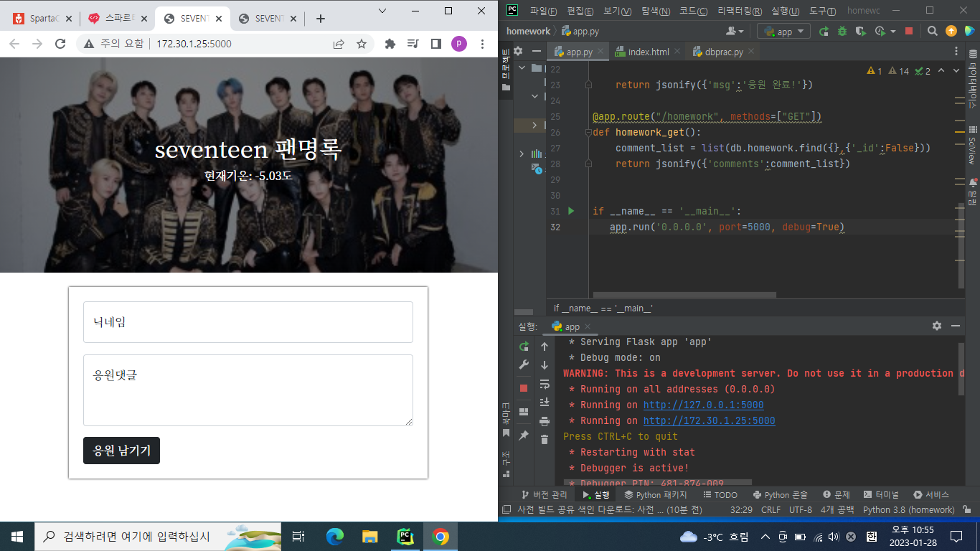This screenshot has width=980, height=551.
Task: Switch to the SpartaC Chrome tab
Action: (43, 19)
